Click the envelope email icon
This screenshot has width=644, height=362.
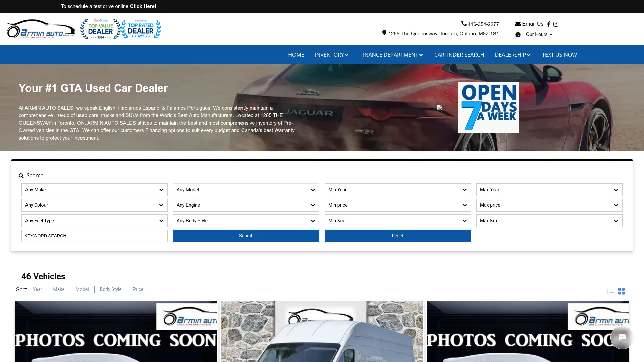click(518, 24)
